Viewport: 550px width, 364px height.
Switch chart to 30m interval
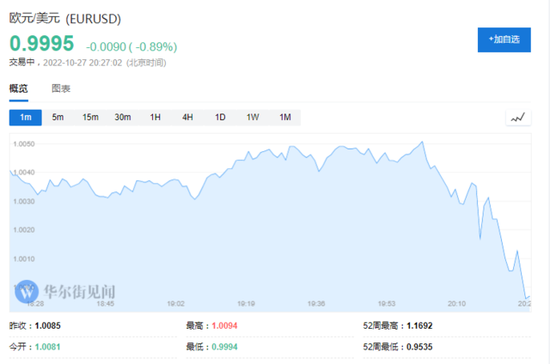[123, 117]
